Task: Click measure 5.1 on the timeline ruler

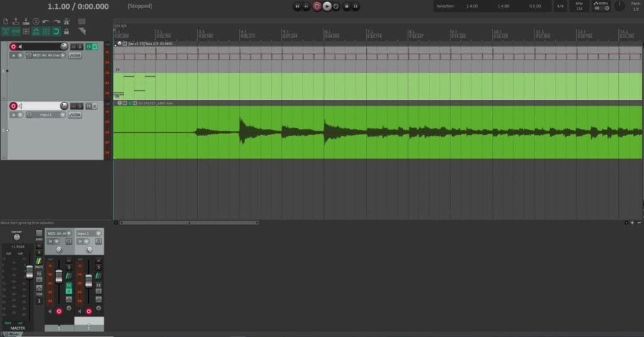Action: click(x=286, y=31)
